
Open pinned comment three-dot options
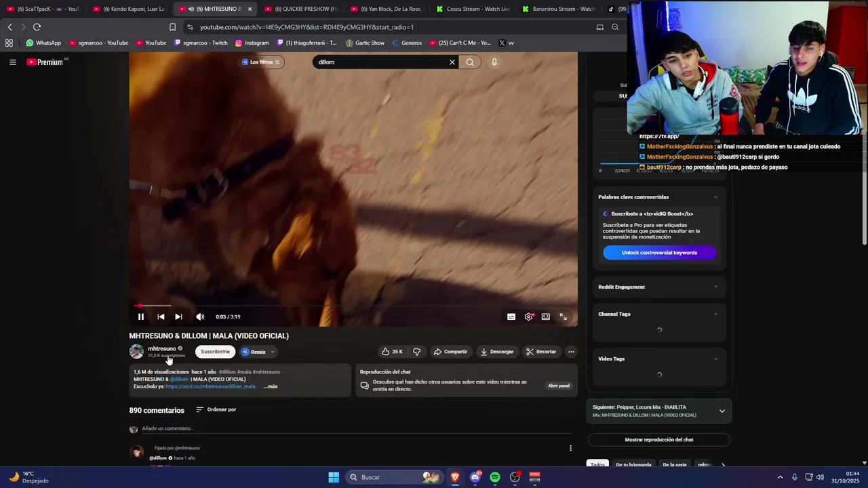coord(570,448)
